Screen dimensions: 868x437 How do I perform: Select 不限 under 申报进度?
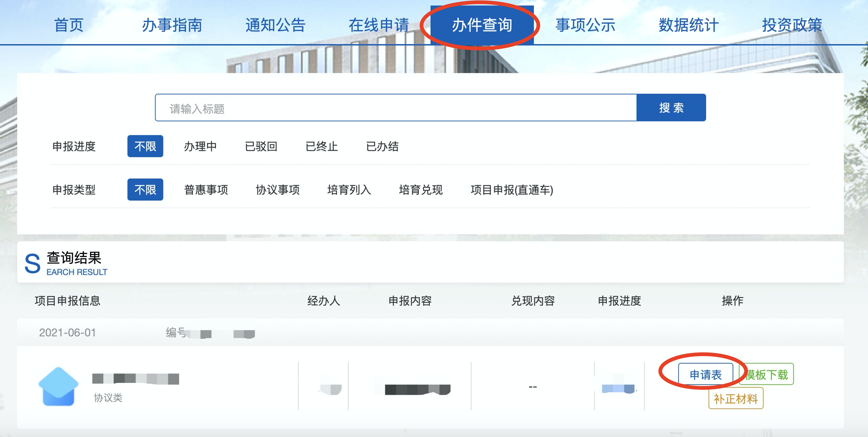(145, 146)
